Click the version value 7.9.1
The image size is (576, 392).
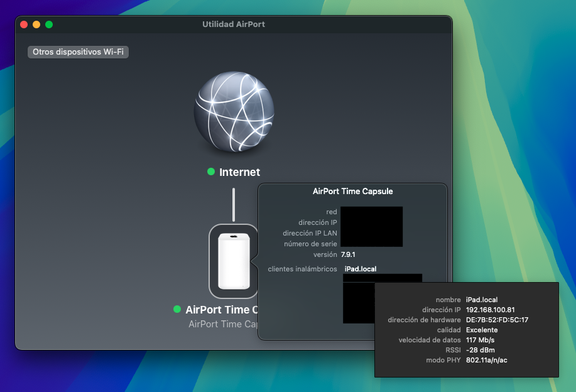[x=348, y=254]
